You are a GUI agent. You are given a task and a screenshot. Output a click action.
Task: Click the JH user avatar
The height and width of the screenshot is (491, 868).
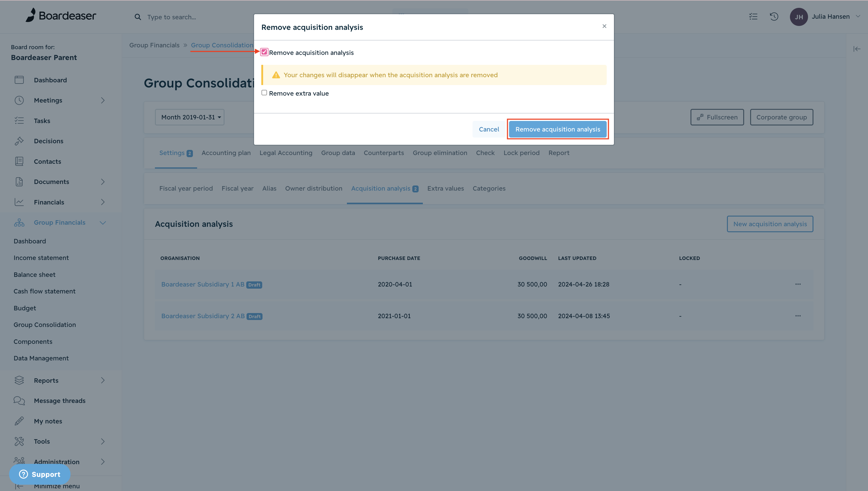click(x=799, y=17)
